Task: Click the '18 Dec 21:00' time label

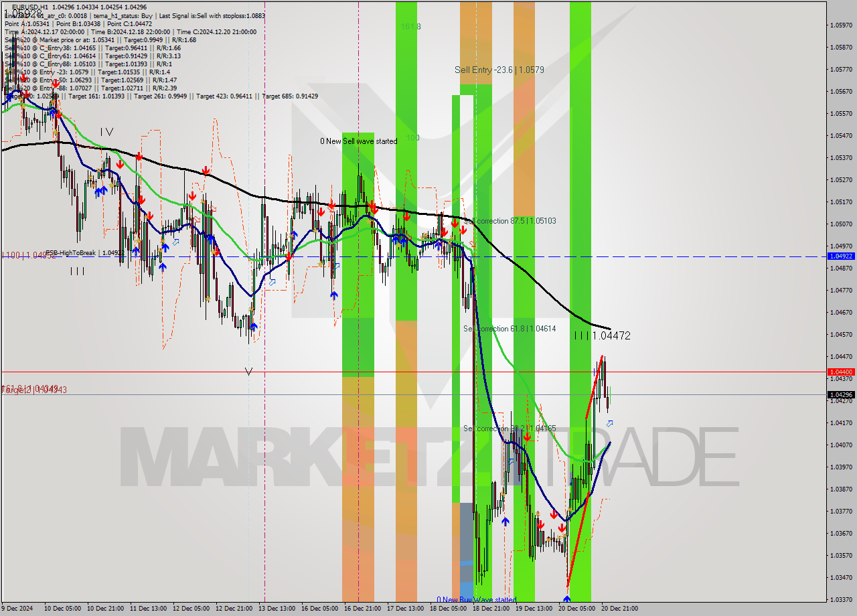Action: (x=491, y=609)
